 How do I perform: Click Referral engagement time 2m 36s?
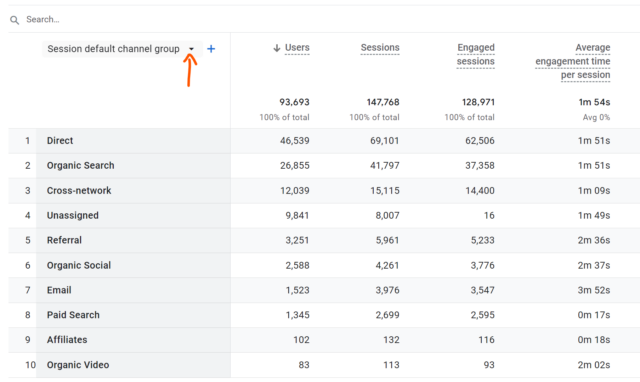coord(594,240)
